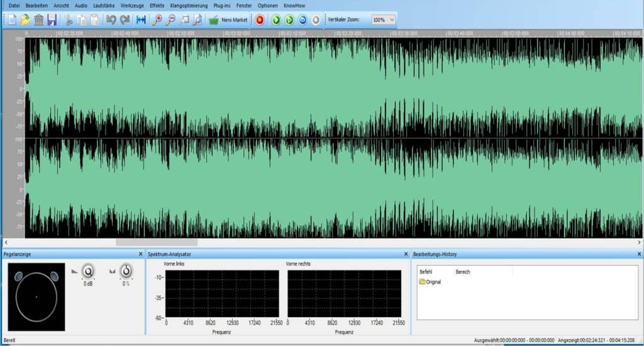
Task: Click the open file folder icon
Action: pos(25,20)
